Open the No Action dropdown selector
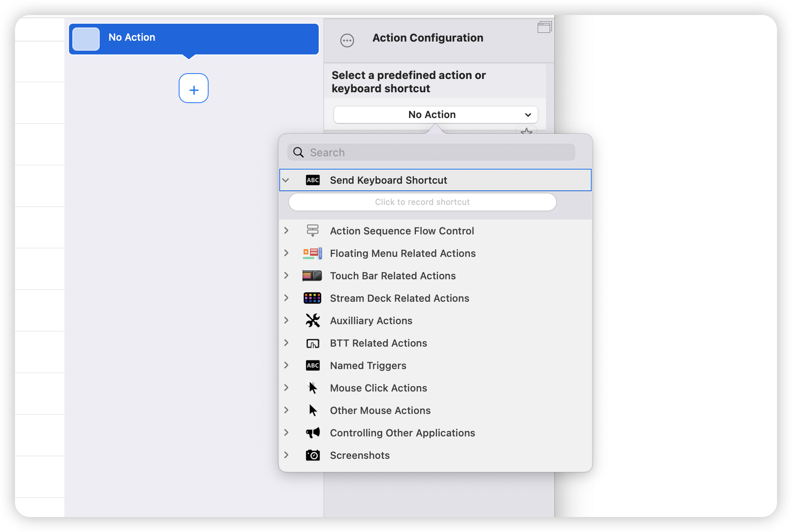792x532 pixels. (x=435, y=115)
